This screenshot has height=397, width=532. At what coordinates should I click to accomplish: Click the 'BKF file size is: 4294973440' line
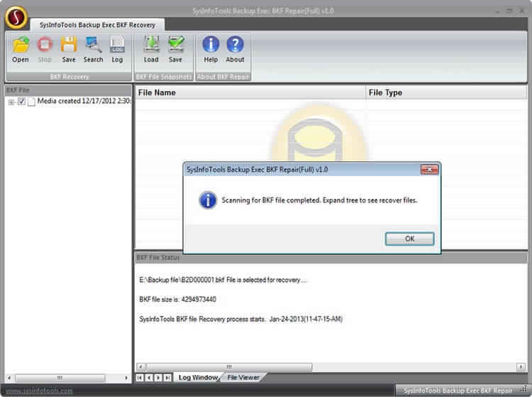click(177, 299)
